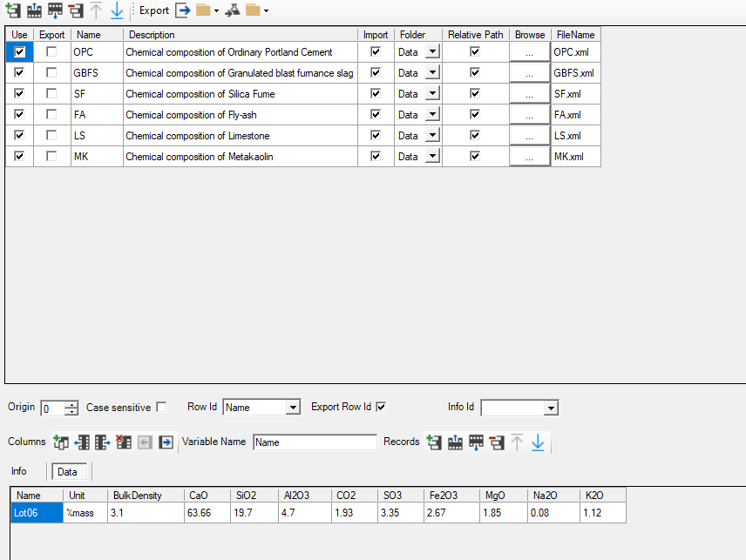Viewport: 746px width, 560px height.
Task: Toggle the Case sensitive checkbox
Action: [160, 408]
